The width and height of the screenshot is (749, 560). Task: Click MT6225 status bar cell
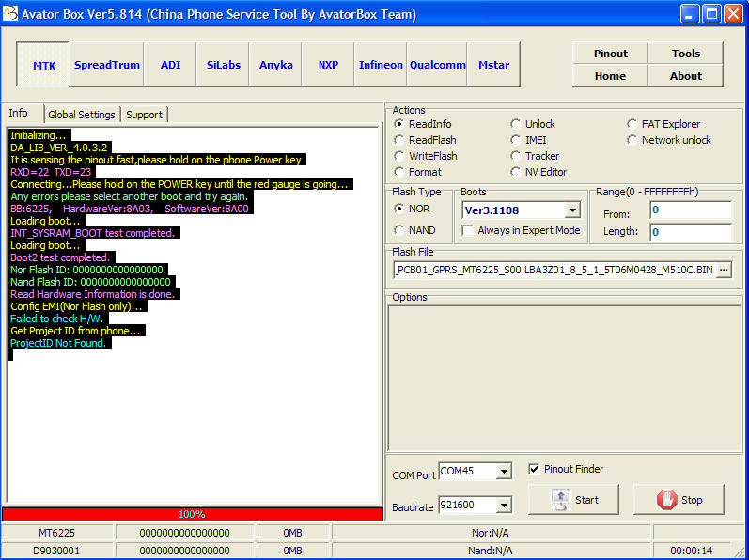coord(56,533)
